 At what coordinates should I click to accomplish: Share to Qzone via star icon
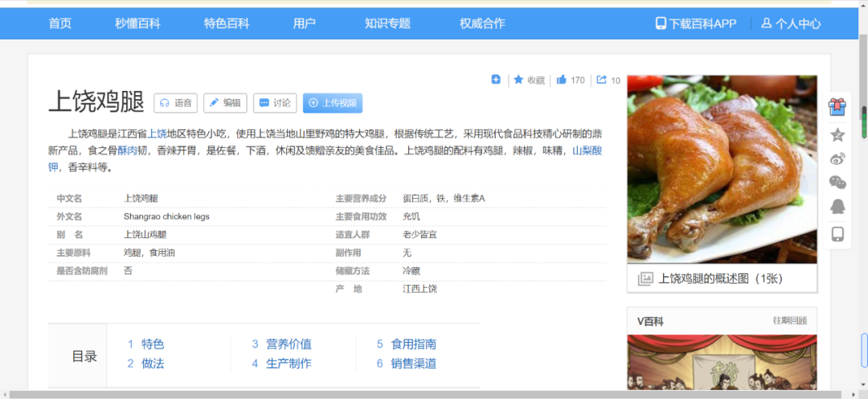point(837,134)
